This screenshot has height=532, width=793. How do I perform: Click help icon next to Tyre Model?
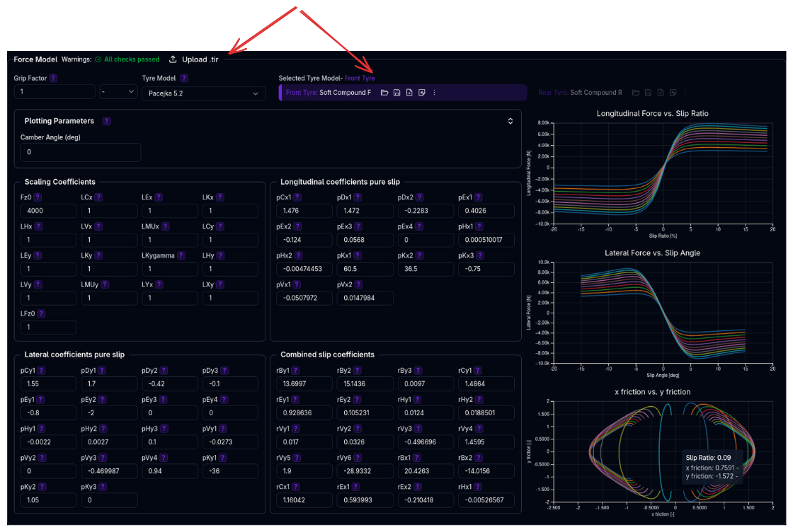[x=183, y=79]
